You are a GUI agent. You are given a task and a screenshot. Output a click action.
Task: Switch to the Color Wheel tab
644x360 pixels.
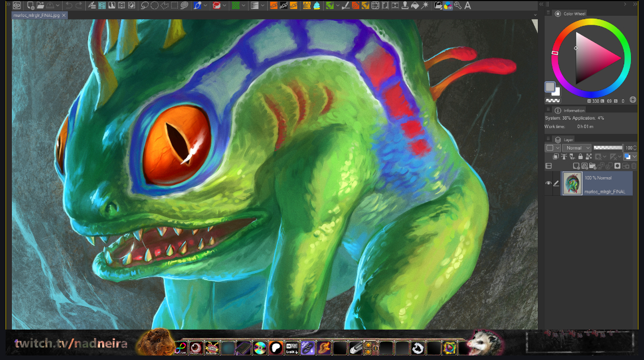[575, 14]
